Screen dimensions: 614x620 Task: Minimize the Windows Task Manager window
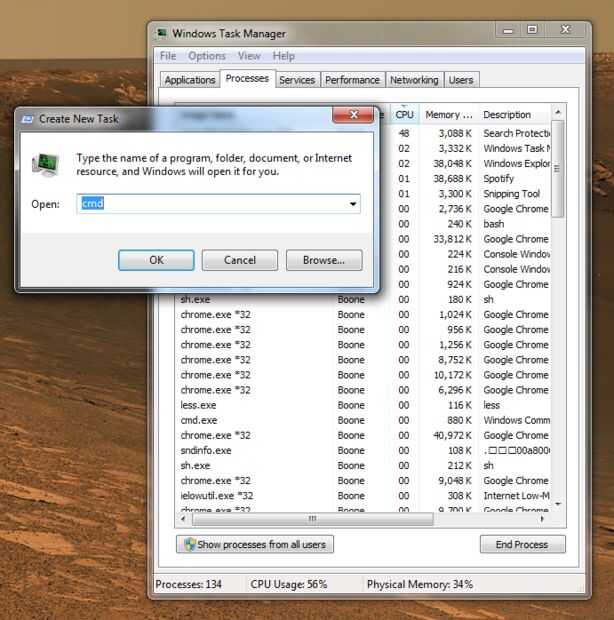click(x=508, y=30)
